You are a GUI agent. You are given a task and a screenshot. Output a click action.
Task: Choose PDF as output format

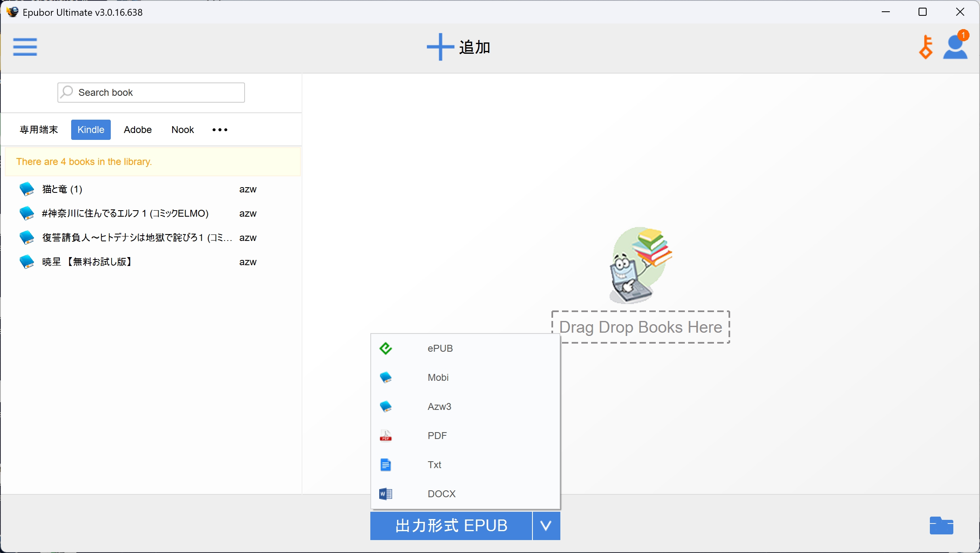(x=465, y=436)
